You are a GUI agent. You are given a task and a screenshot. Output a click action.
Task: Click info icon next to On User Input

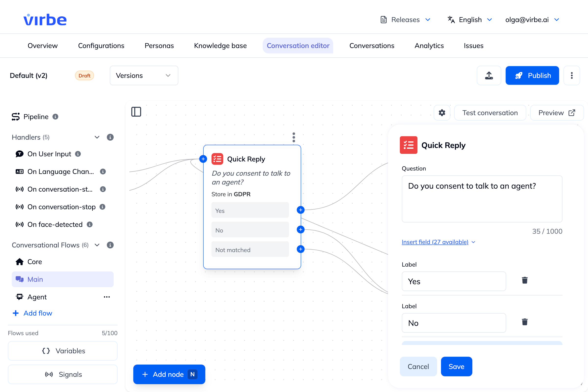pyautogui.click(x=78, y=154)
